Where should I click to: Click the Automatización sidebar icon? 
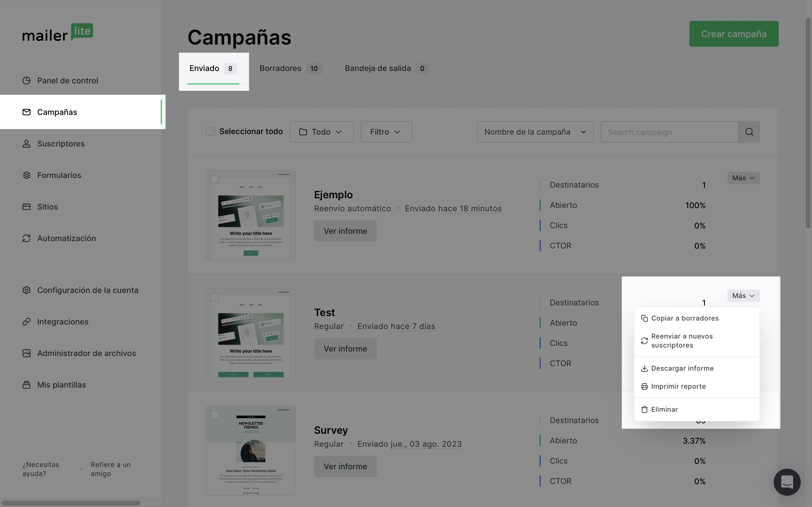27,238
